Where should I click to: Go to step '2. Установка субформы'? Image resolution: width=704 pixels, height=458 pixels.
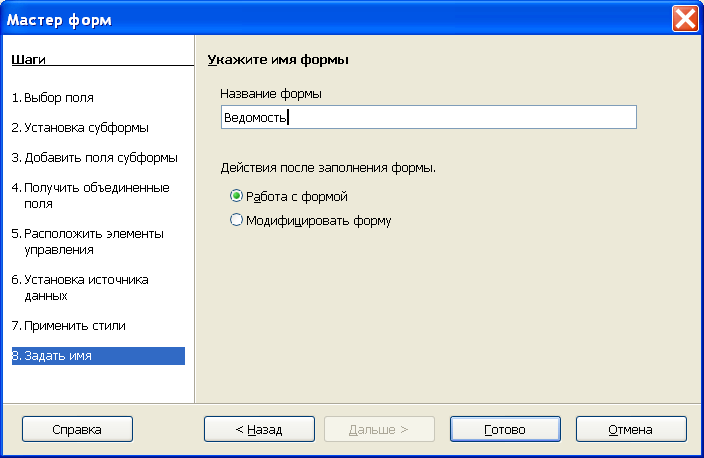click(x=80, y=128)
